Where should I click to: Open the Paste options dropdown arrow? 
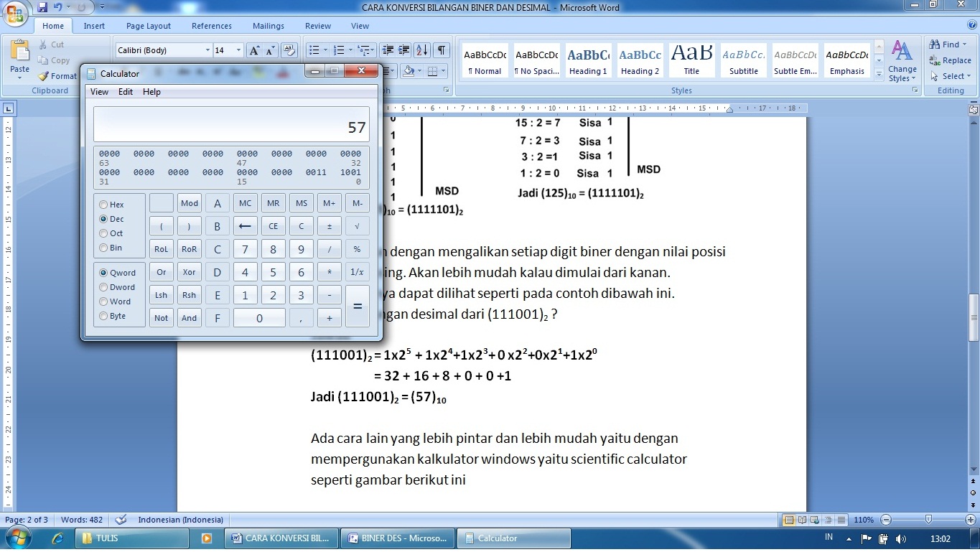19,77
